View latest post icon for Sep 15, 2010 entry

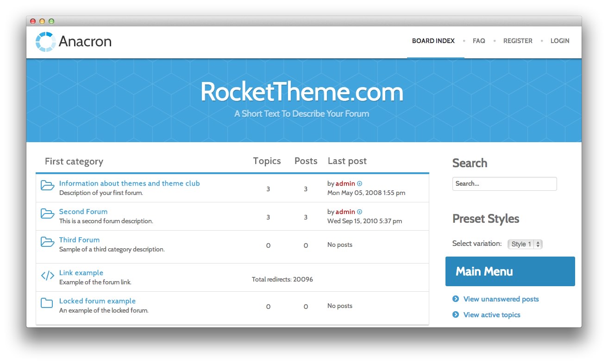(x=359, y=212)
